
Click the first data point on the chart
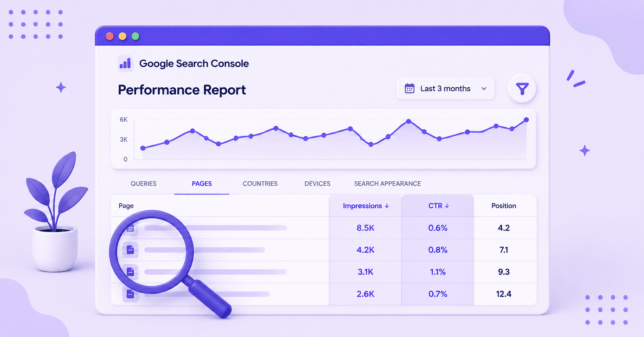click(143, 148)
